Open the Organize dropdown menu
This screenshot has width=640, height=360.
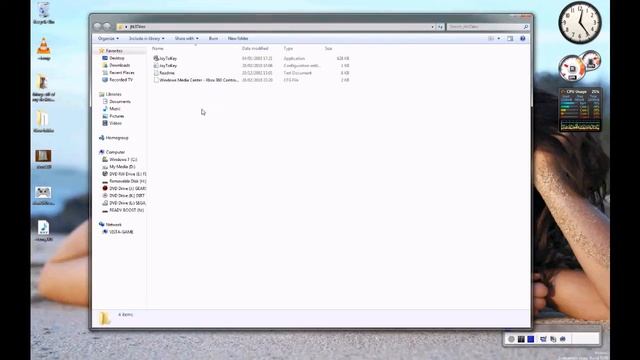point(108,38)
